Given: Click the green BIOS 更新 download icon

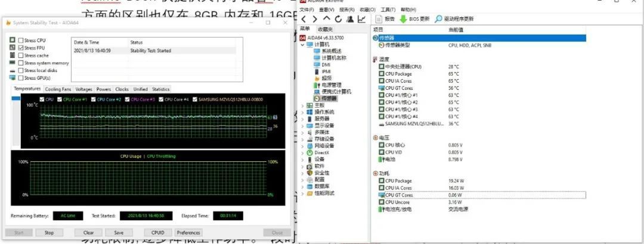Looking at the screenshot, I should point(403,19).
